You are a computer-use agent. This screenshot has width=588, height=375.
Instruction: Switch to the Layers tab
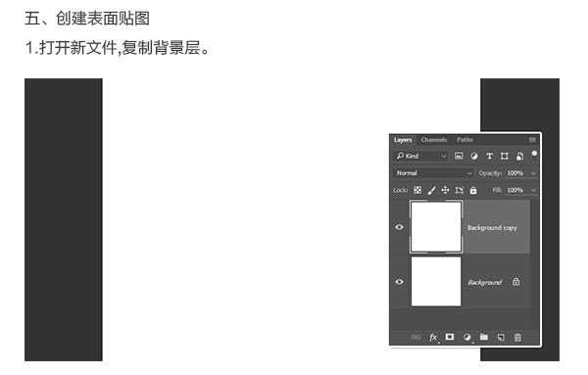click(403, 140)
